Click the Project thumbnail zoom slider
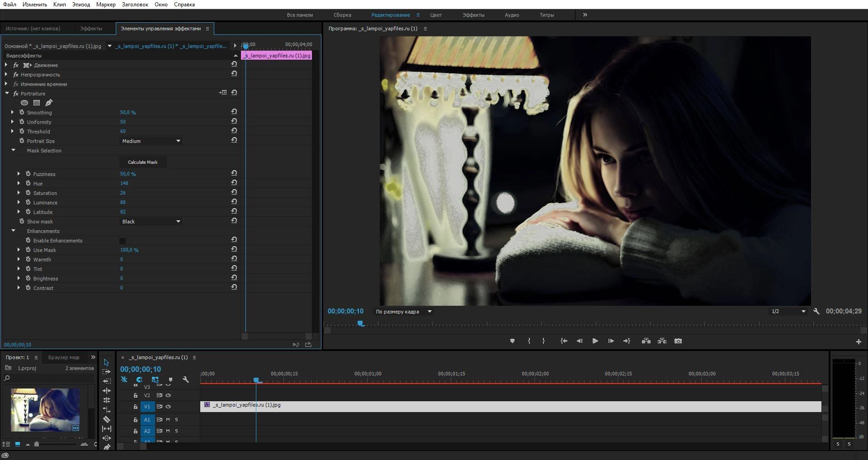Image resolution: width=868 pixels, height=460 pixels. click(x=37, y=444)
